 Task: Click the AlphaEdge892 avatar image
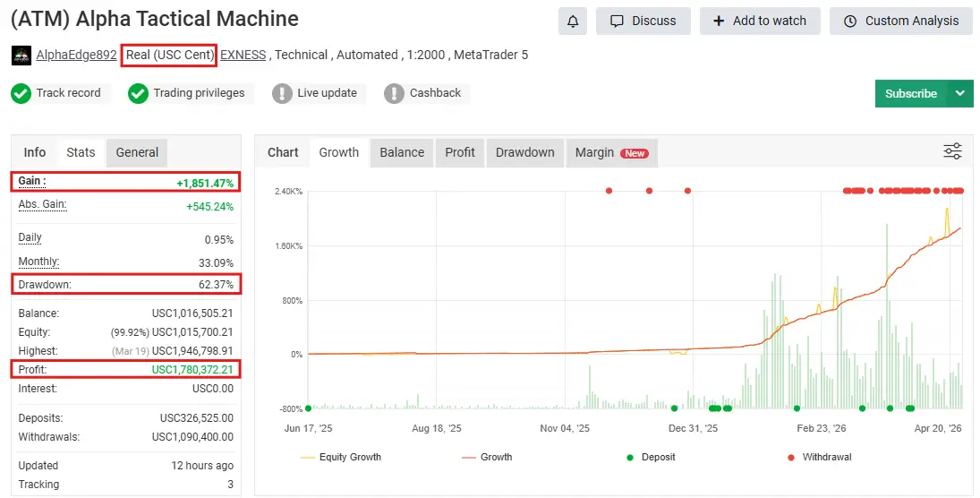click(x=21, y=56)
